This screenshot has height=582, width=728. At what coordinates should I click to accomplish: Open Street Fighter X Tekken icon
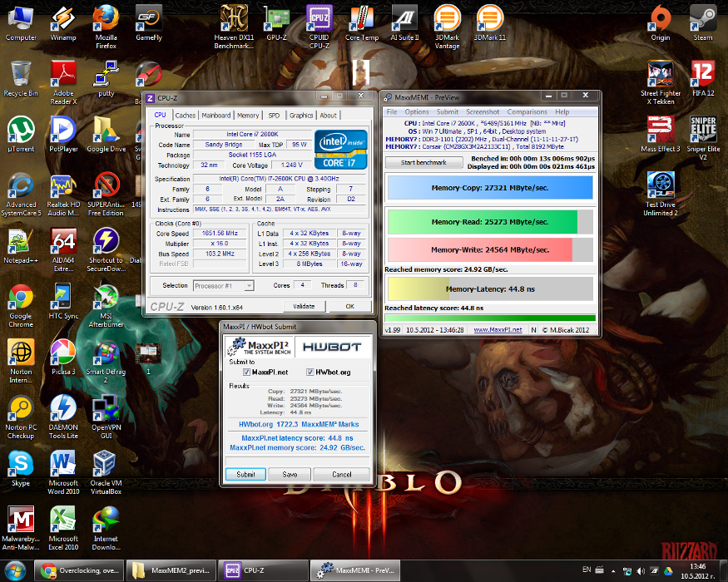coord(661,82)
